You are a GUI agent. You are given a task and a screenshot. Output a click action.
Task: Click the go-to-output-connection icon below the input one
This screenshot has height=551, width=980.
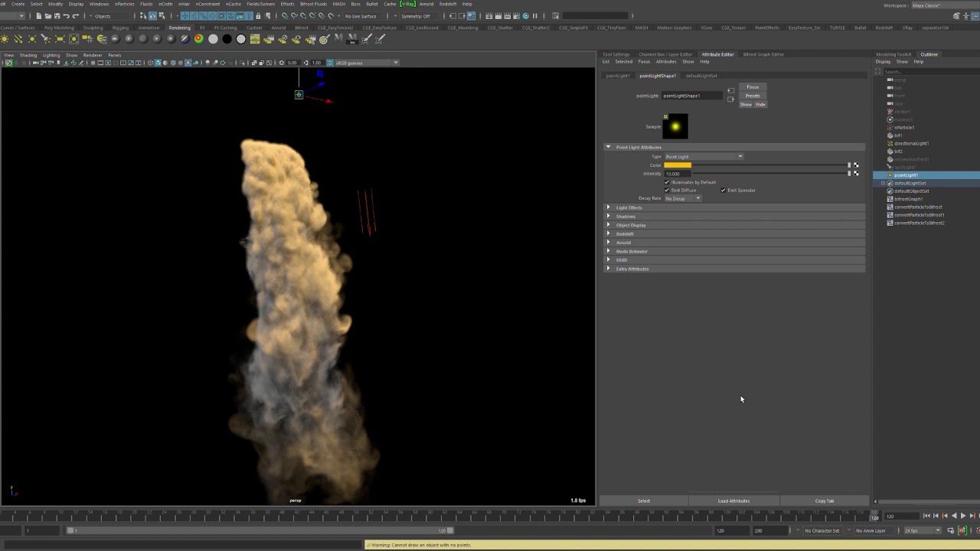730,99
